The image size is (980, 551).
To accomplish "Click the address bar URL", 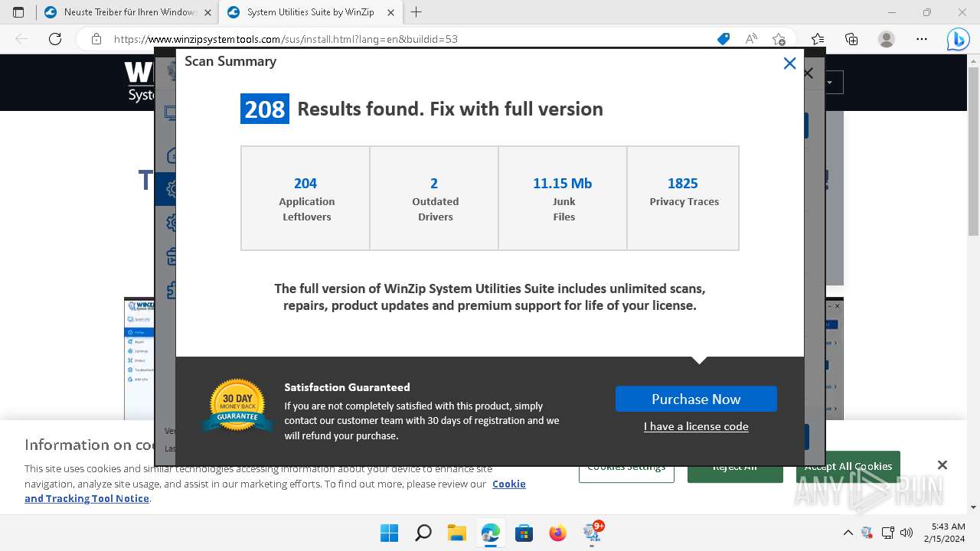I will (x=286, y=39).
